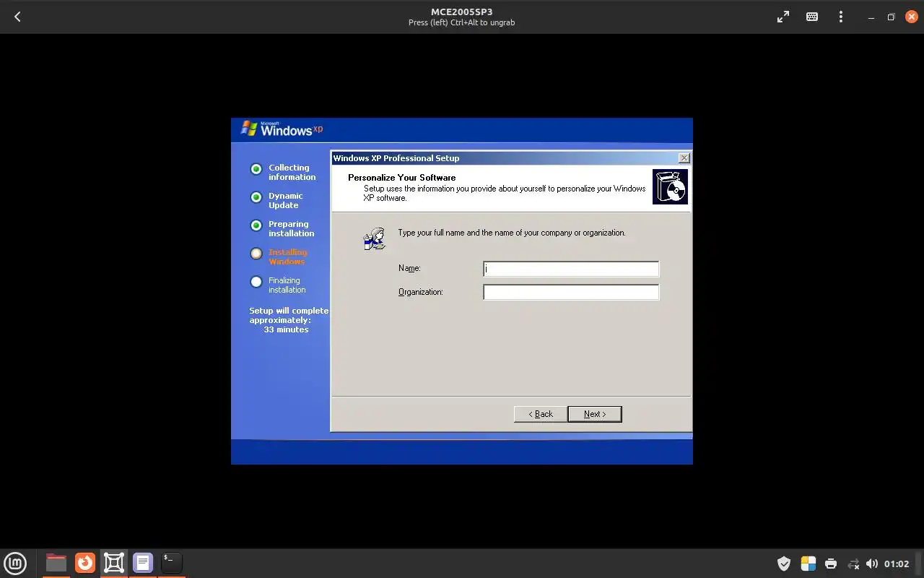Click the shield security tray icon
Screen dimensions: 924x578
[784, 564]
